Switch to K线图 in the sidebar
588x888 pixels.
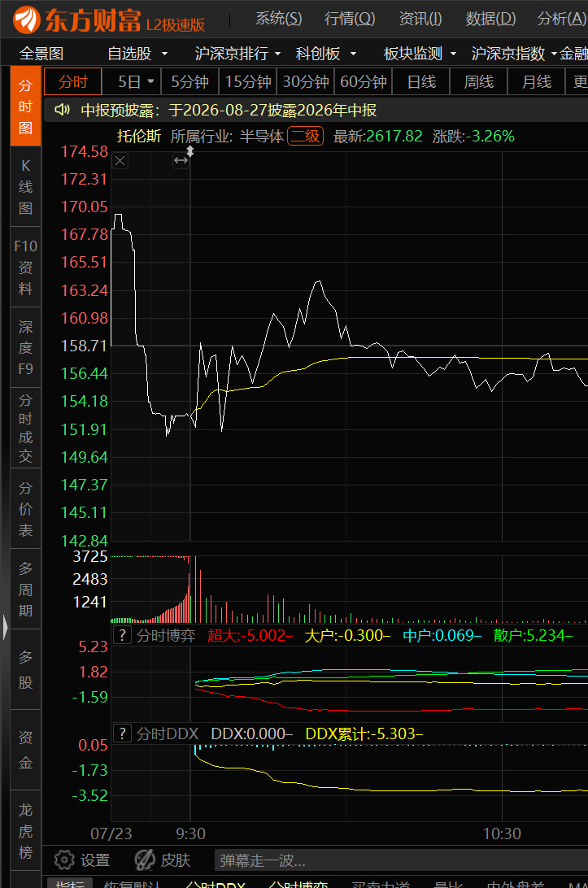(25, 187)
